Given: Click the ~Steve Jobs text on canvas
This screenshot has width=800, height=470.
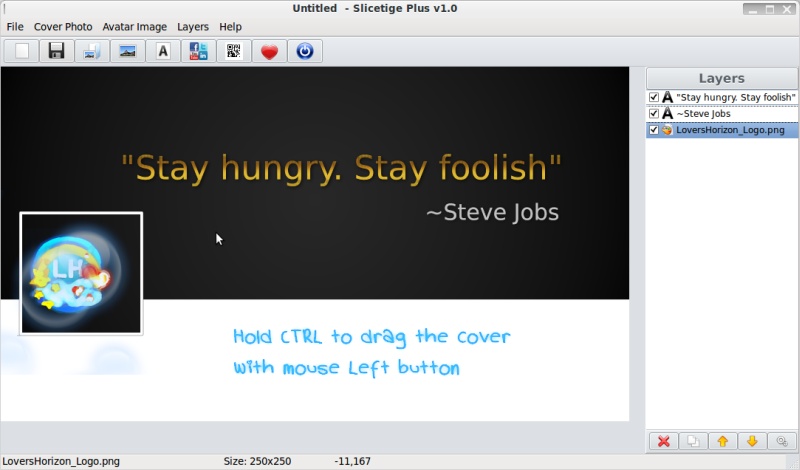Looking at the screenshot, I should pos(492,212).
